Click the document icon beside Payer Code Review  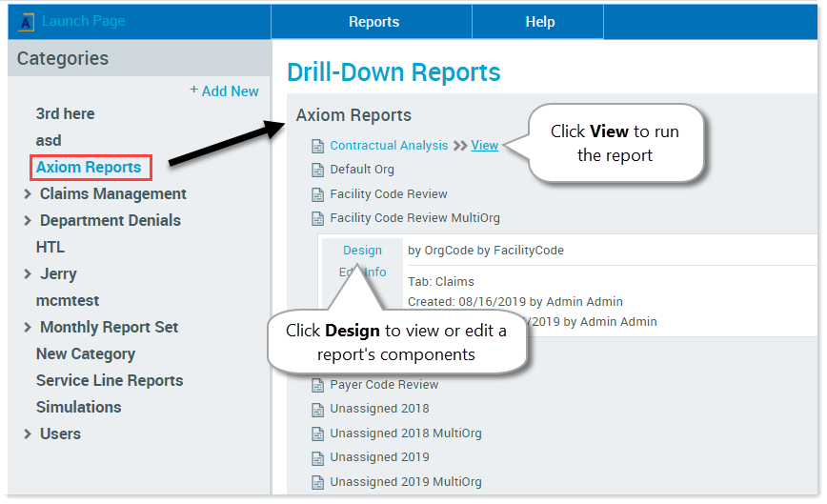tap(318, 386)
